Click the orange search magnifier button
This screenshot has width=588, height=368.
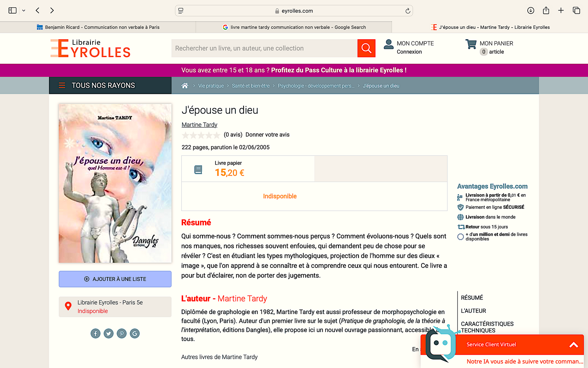coord(366,48)
